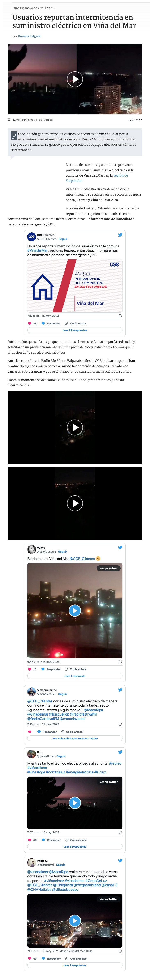
Task: Play the main article header video
Action: [x=75, y=79]
